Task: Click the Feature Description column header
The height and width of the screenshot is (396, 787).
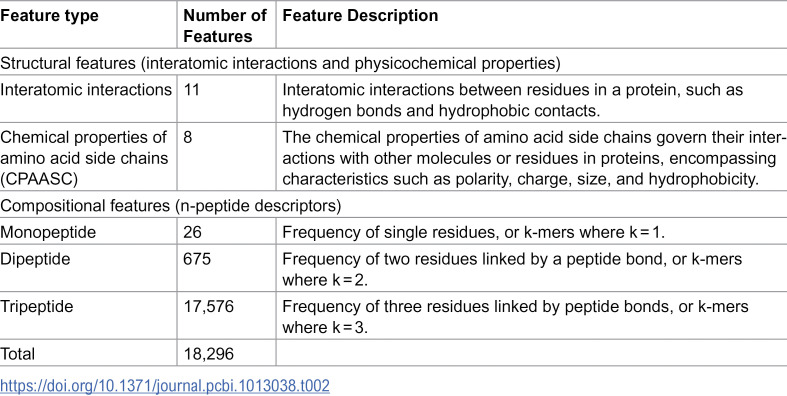Action: pyautogui.click(x=360, y=16)
